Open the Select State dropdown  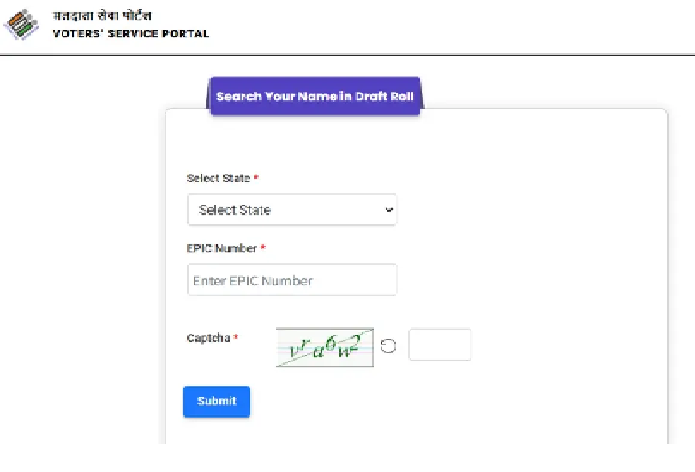pyautogui.click(x=291, y=210)
